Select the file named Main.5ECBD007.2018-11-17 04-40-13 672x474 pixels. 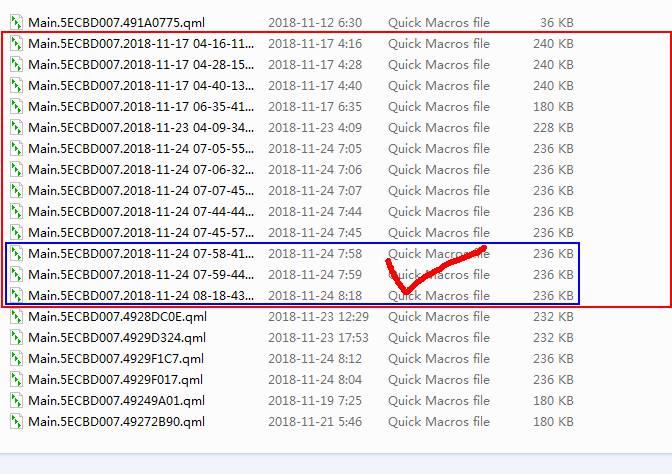pyautogui.click(x=140, y=85)
